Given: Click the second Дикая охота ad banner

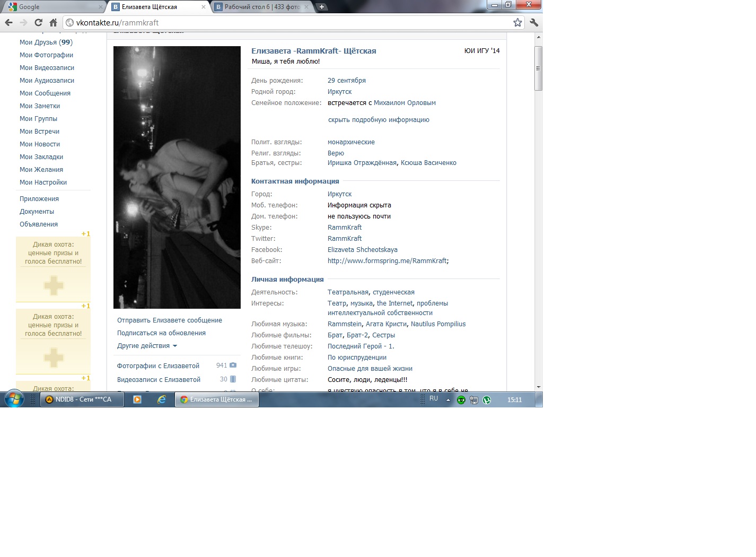Looking at the screenshot, I should click(x=53, y=341).
